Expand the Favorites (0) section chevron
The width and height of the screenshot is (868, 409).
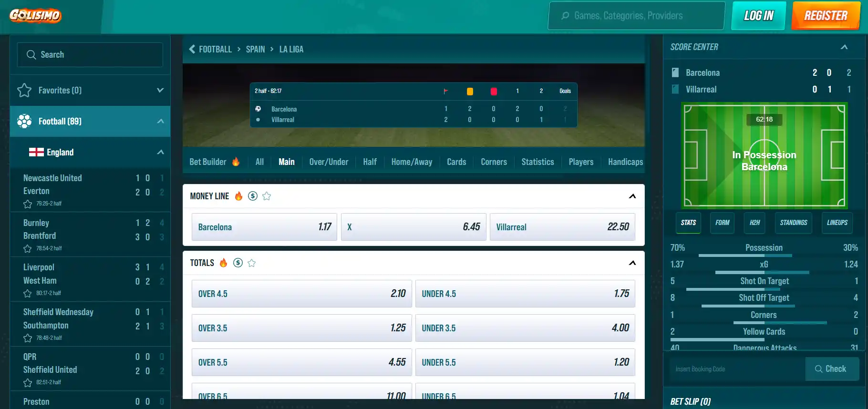pyautogui.click(x=160, y=90)
